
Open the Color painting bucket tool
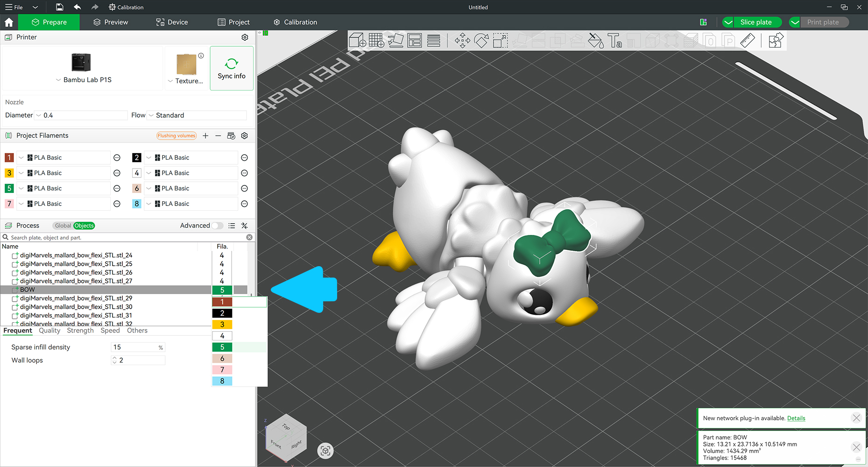pos(595,41)
